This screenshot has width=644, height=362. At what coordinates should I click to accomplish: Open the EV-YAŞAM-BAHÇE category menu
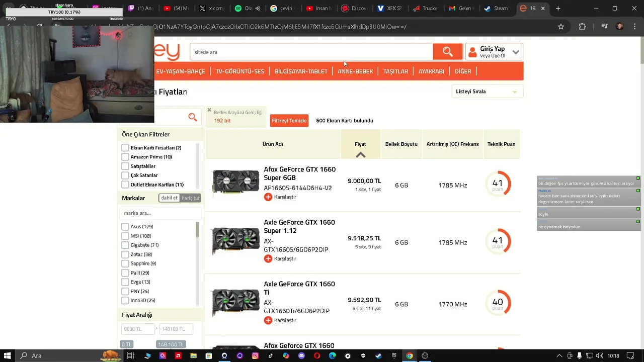point(181,71)
